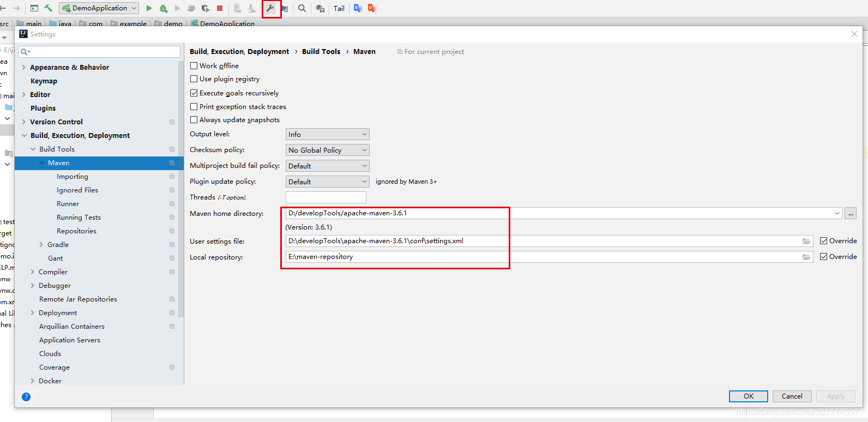Open the Checksum policy dropdown
The image size is (868, 422).
pos(328,150)
